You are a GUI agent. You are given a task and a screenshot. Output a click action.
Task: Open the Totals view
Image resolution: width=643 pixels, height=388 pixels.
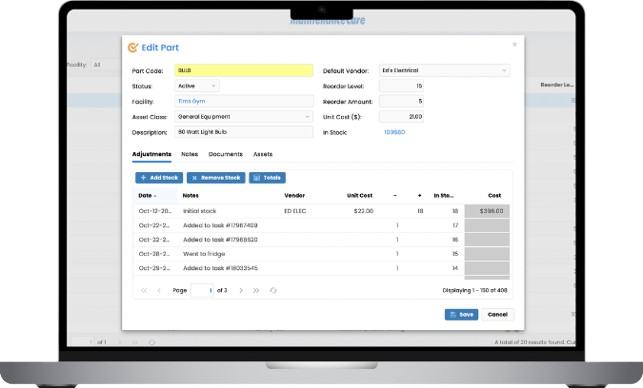click(267, 178)
